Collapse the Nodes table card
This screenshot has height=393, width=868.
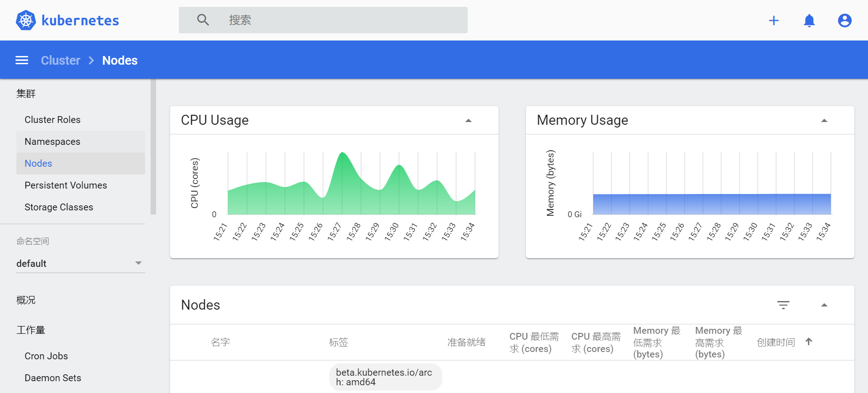point(824,305)
